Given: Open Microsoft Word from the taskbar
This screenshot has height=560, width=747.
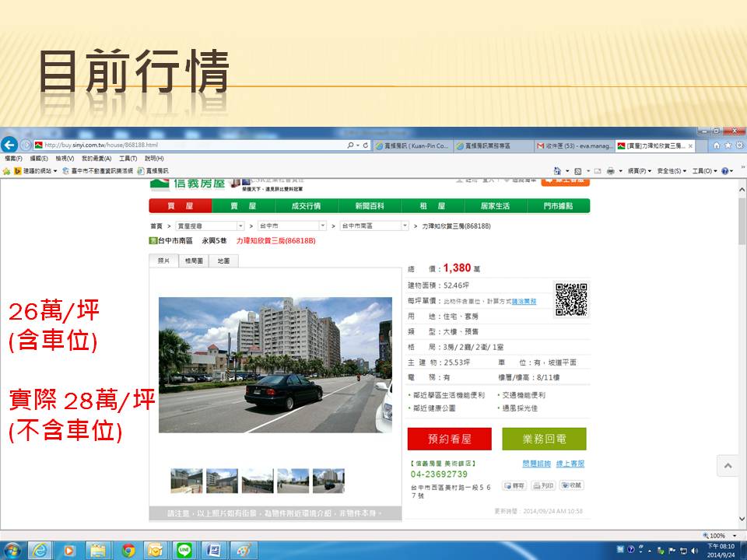Looking at the screenshot, I should point(213,551).
